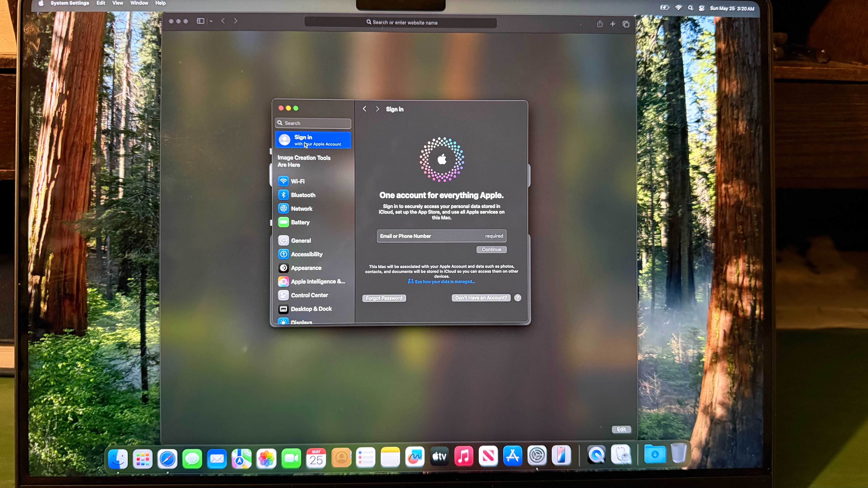Open the Window menu
The height and width of the screenshot is (488, 868).
click(139, 3)
